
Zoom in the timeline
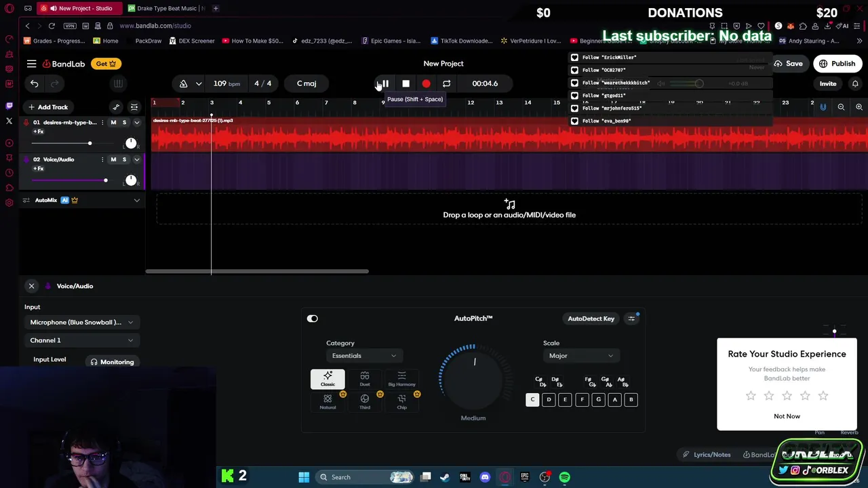point(859,107)
